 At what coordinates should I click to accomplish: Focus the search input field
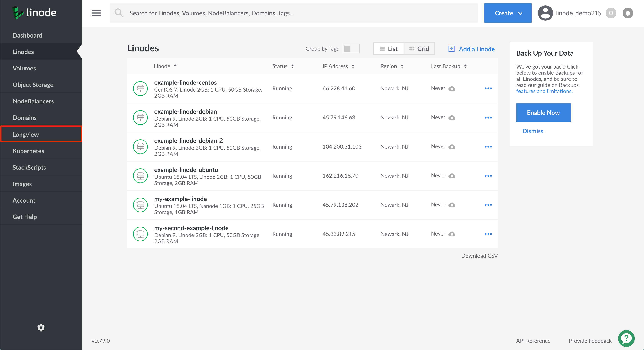pos(294,13)
